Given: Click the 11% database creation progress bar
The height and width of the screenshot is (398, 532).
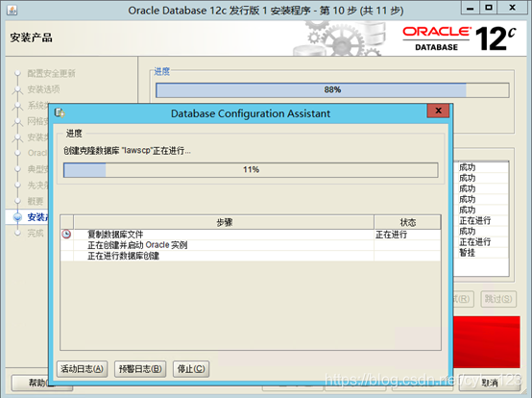Looking at the screenshot, I should 251,170.
